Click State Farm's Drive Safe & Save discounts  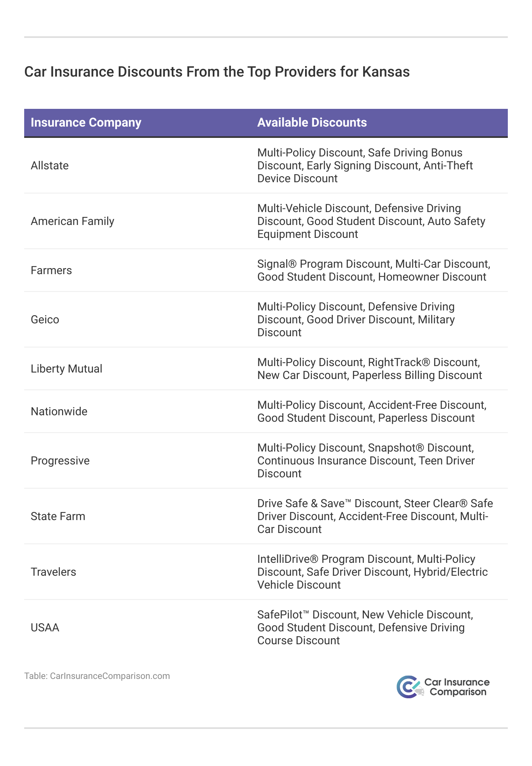coord(375,516)
